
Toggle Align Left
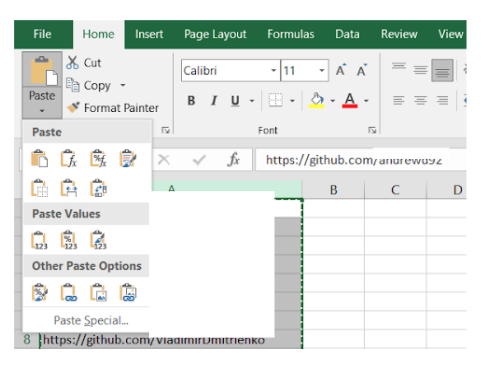399,100
